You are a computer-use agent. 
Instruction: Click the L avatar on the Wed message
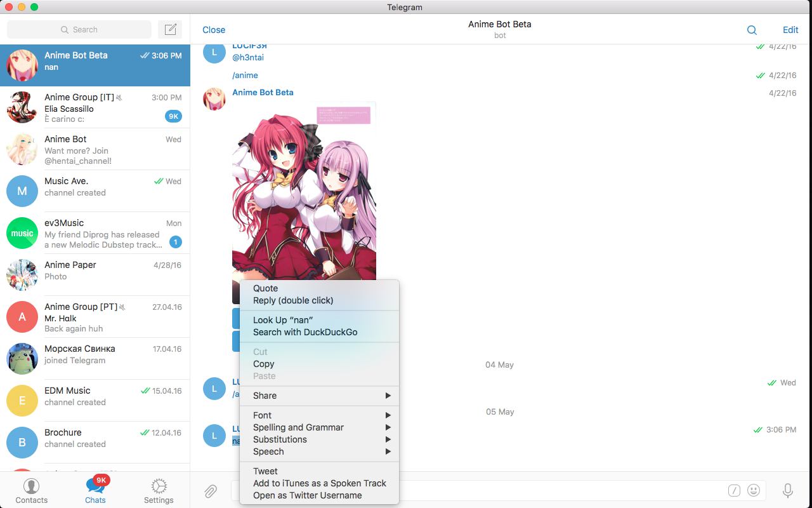[x=214, y=389]
